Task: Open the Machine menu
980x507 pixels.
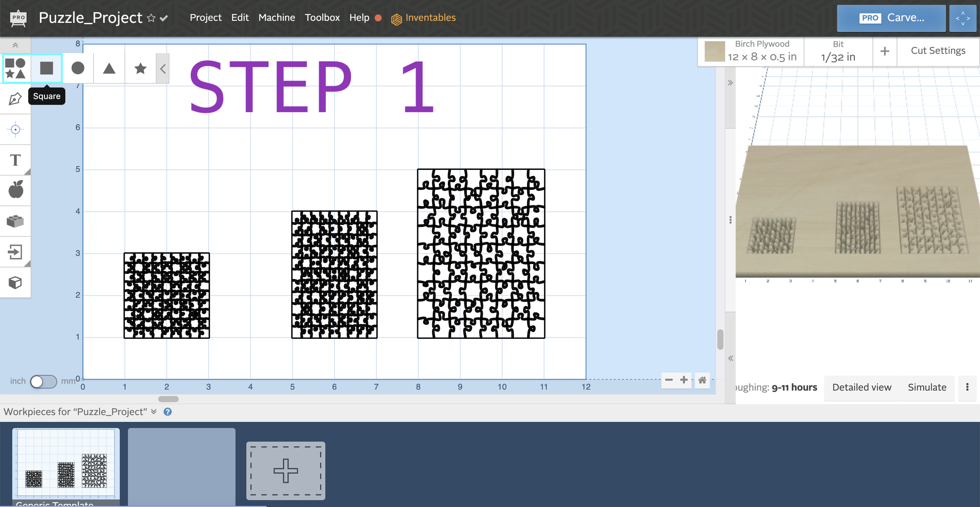Action: pos(276,18)
